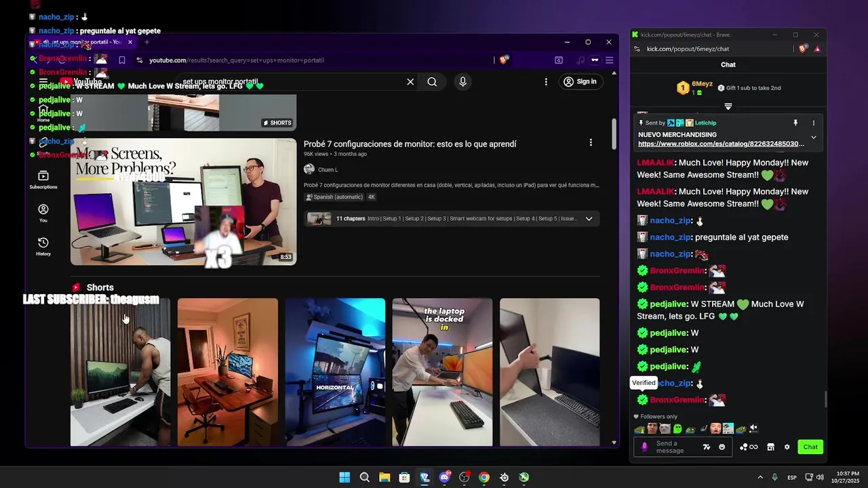Image resolution: width=868 pixels, height=488 pixels.
Task: Open the Short showing portable monitor being held
Action: point(550,372)
